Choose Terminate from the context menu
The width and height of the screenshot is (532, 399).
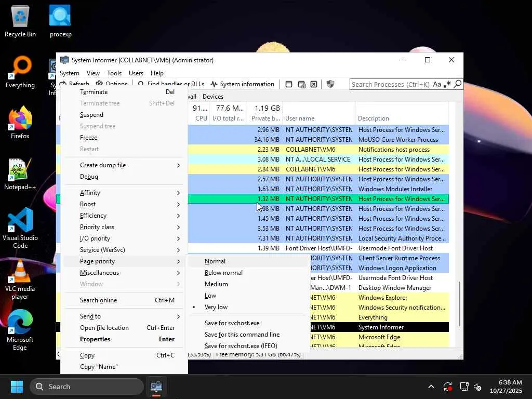click(x=124, y=92)
